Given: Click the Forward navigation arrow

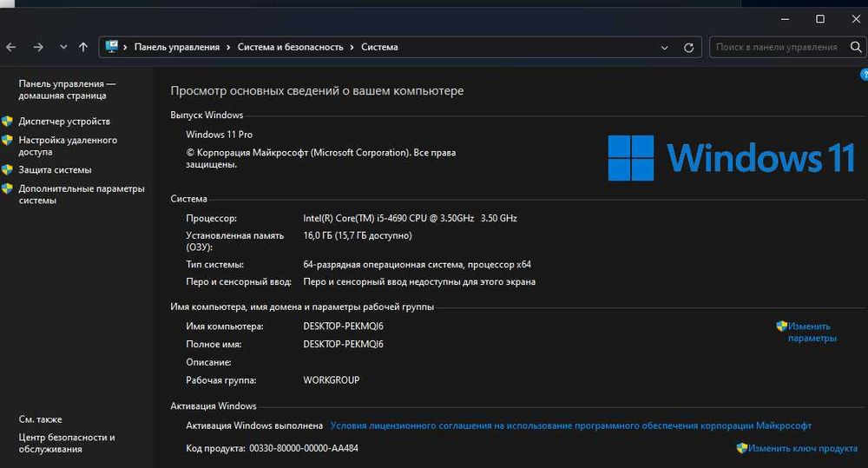Looking at the screenshot, I should pos(38,48).
